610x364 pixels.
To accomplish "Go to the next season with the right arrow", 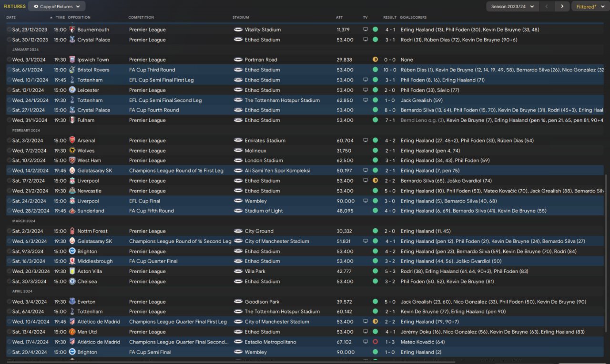I will click(562, 6).
